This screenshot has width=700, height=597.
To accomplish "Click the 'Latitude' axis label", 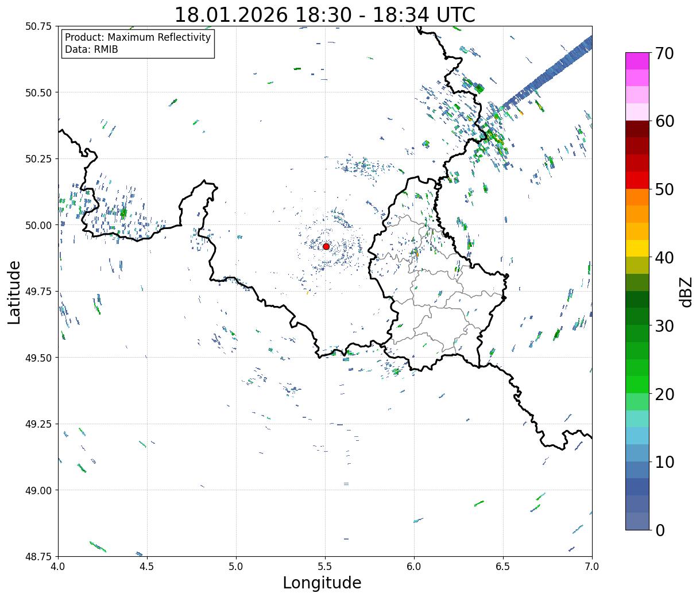I will pos(14,292).
